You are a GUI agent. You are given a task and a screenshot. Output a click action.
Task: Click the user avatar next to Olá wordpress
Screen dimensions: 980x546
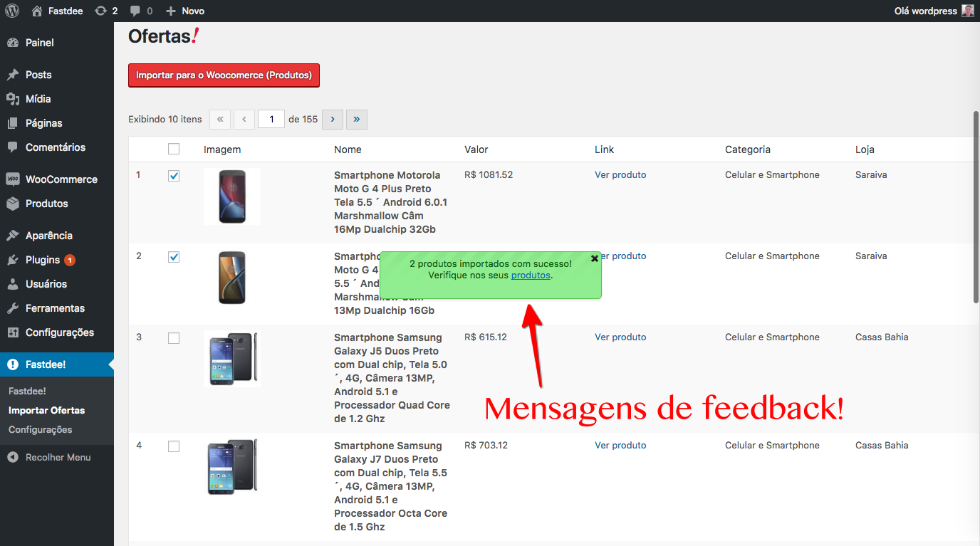[968, 11]
